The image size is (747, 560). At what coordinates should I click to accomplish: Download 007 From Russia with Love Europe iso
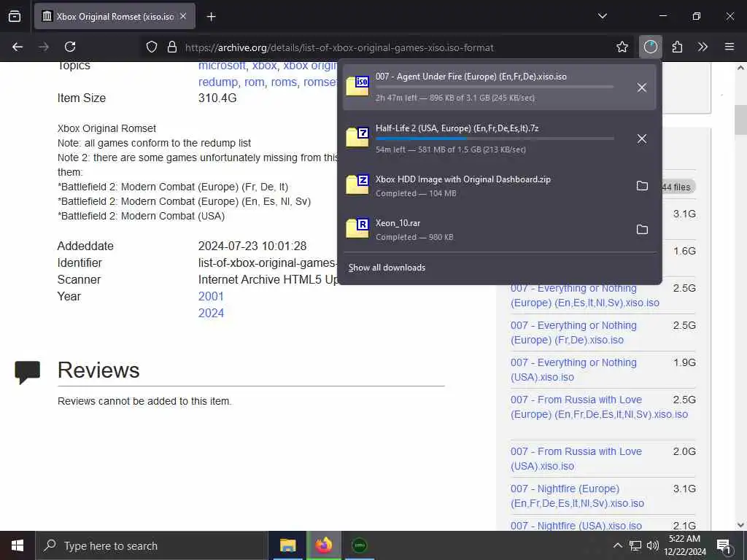[600, 407]
